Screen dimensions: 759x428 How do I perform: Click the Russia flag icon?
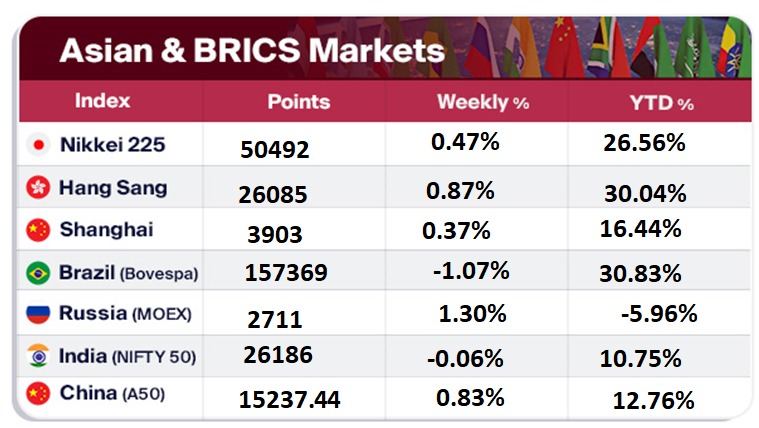(39, 314)
